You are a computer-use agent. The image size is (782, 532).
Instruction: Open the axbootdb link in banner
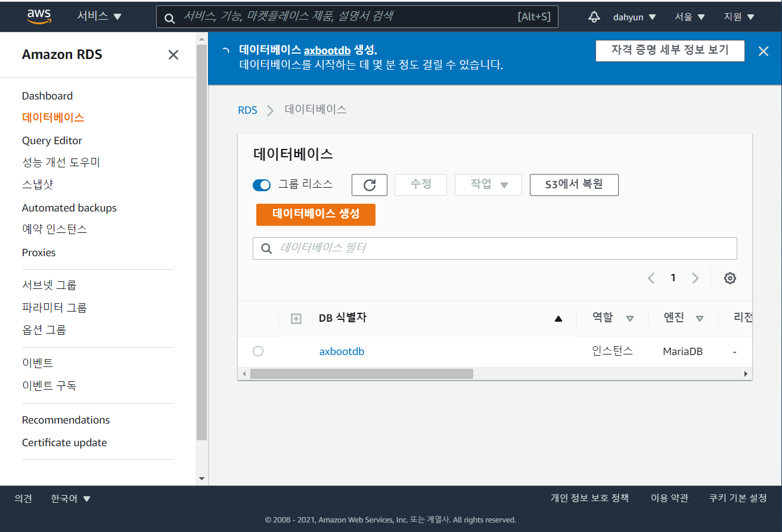(x=327, y=50)
